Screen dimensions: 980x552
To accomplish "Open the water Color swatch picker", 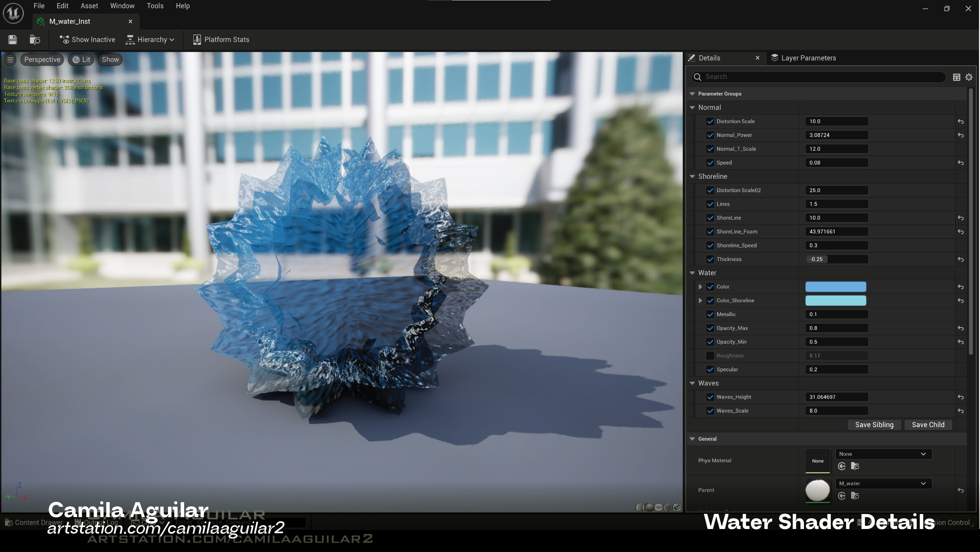I will pyautogui.click(x=835, y=287).
